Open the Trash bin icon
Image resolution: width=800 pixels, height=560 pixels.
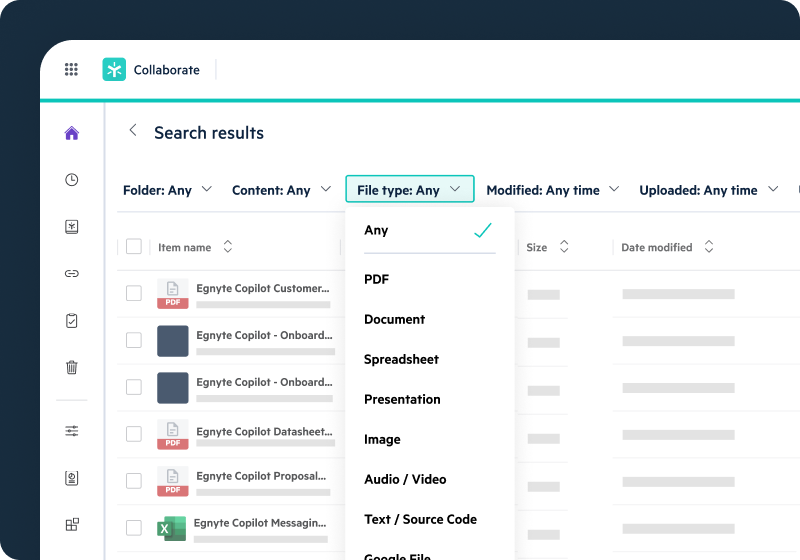point(71,367)
